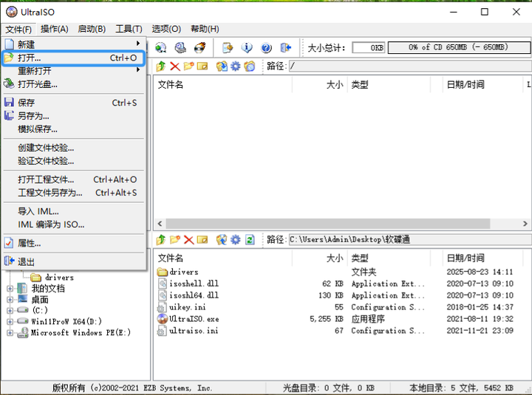Click the red X delete icon in the local pane toolbar
This screenshot has height=395, width=532.
tap(188, 240)
